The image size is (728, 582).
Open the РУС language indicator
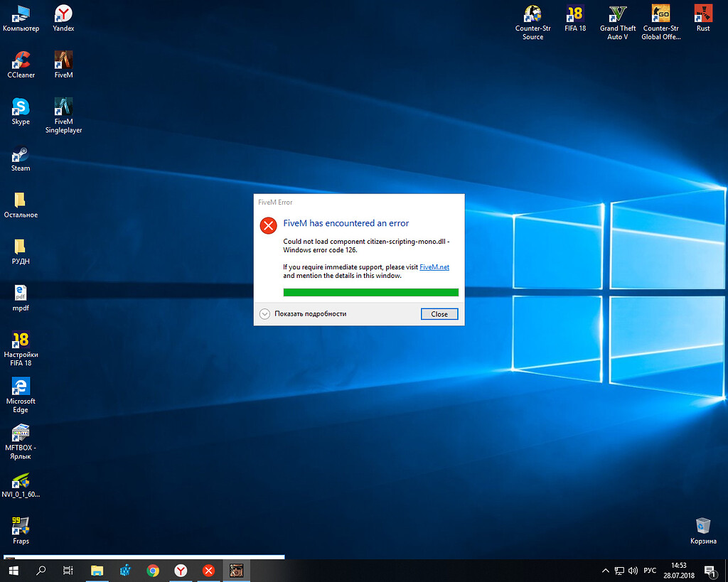pyautogui.click(x=649, y=570)
